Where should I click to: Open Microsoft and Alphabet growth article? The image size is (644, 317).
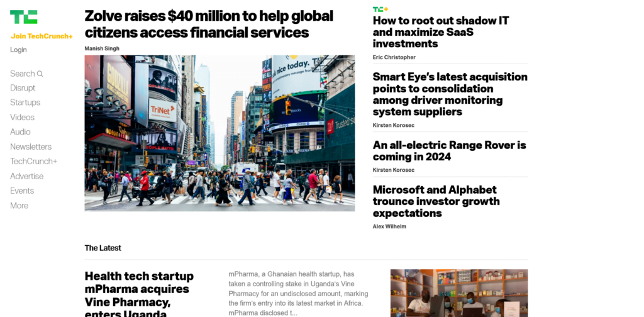(x=436, y=201)
